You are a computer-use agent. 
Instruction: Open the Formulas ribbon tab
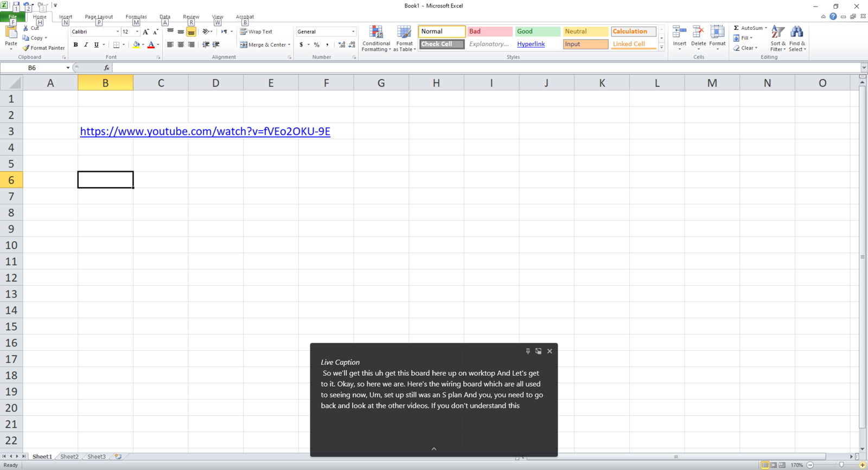tap(136, 17)
